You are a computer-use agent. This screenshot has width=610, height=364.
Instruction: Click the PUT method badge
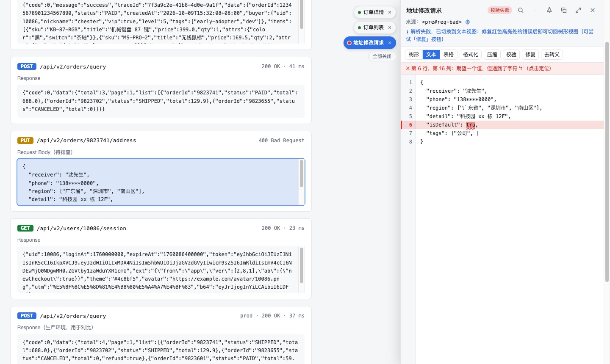25,141
